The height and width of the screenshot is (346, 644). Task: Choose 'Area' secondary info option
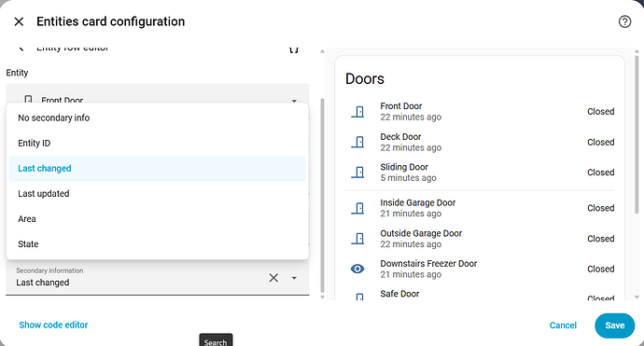[x=158, y=219]
